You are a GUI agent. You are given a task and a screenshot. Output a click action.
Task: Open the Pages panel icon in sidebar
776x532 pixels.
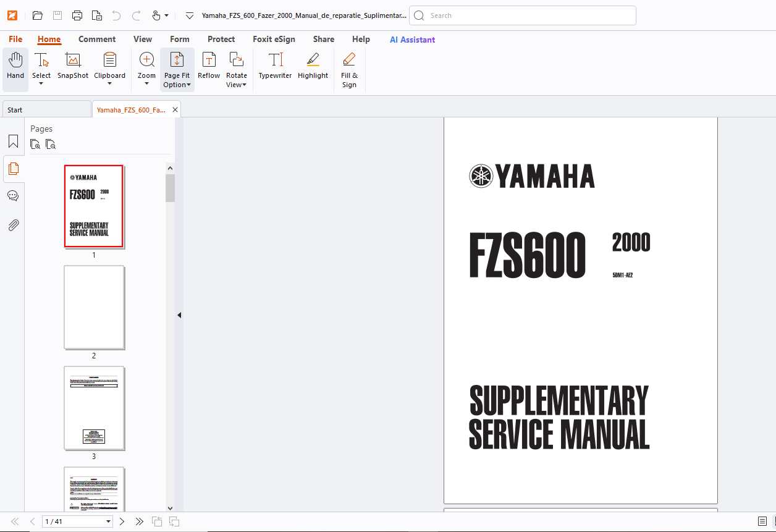[x=13, y=169]
